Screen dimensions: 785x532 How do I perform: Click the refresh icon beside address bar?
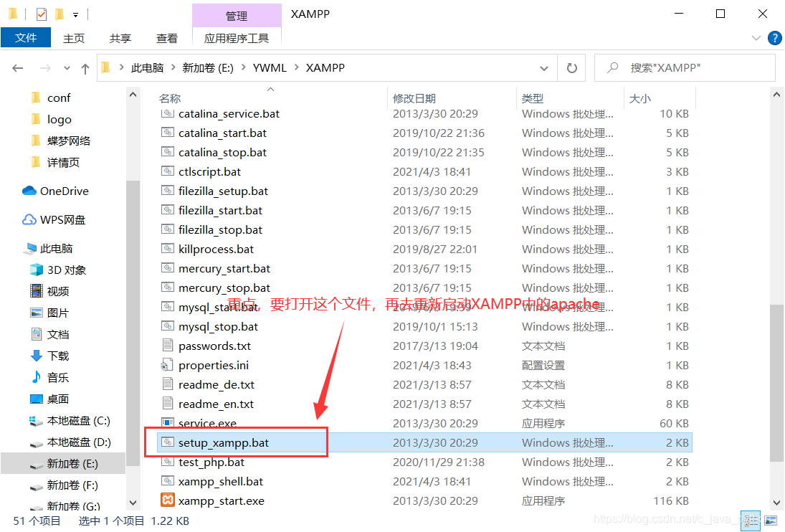[x=571, y=67]
